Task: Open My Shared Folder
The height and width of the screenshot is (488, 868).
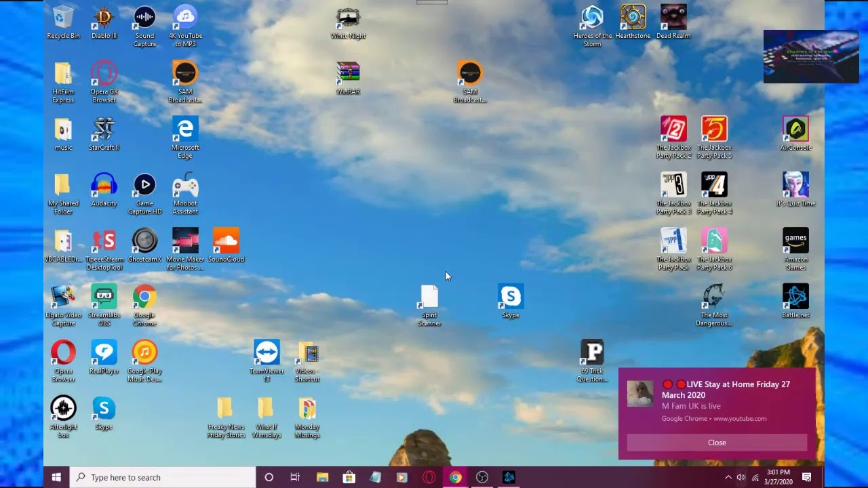Action: [63, 195]
